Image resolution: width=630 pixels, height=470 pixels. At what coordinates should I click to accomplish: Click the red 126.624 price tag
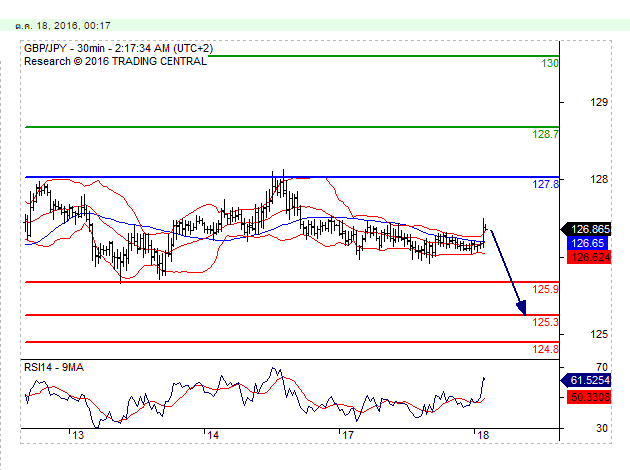click(589, 257)
